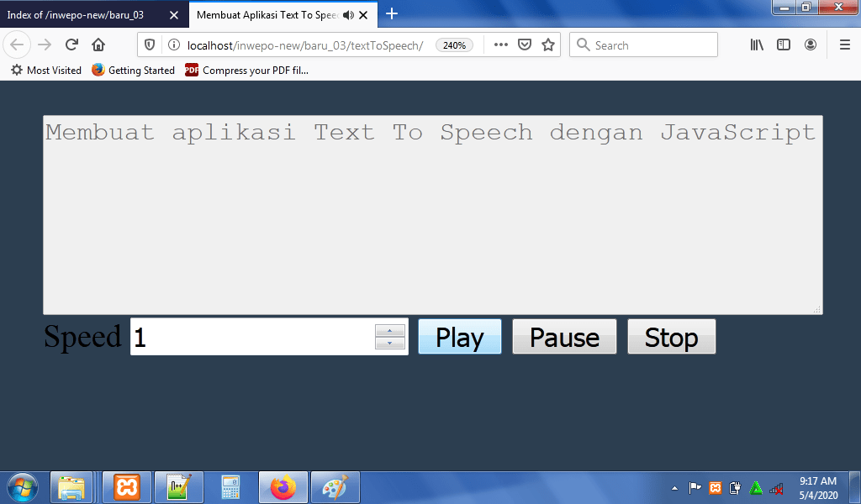Reset the 240% zoom level badge

[454, 45]
